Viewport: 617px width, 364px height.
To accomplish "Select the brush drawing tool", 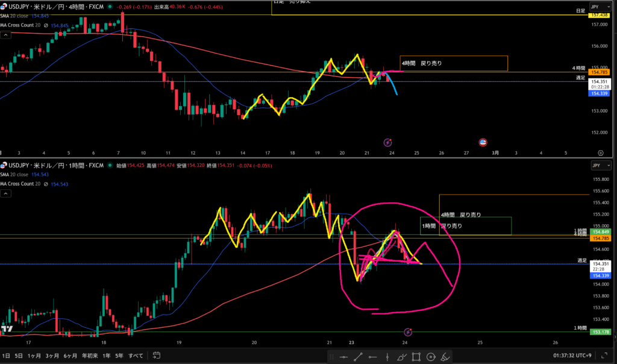I will point(402,357).
